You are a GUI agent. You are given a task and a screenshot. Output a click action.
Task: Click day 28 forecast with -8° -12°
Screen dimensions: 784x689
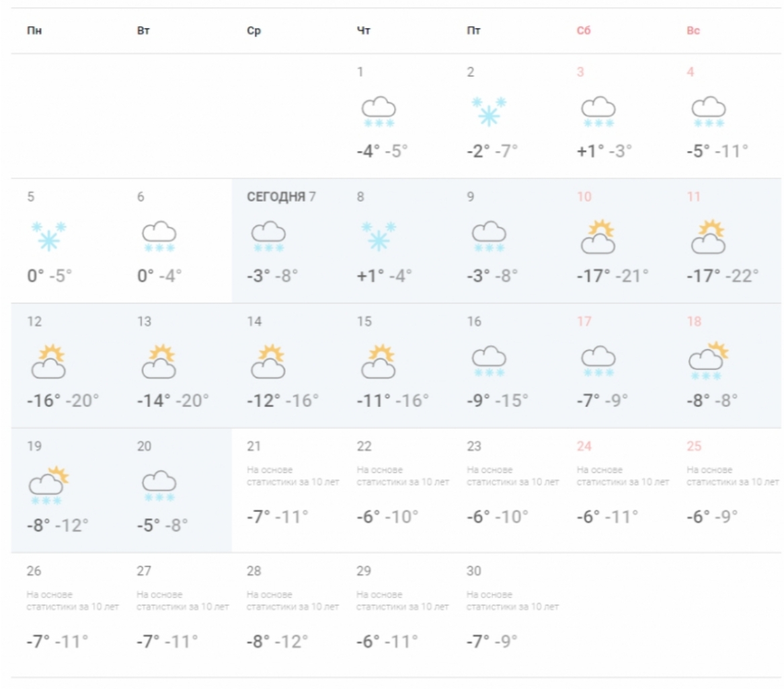287,615
